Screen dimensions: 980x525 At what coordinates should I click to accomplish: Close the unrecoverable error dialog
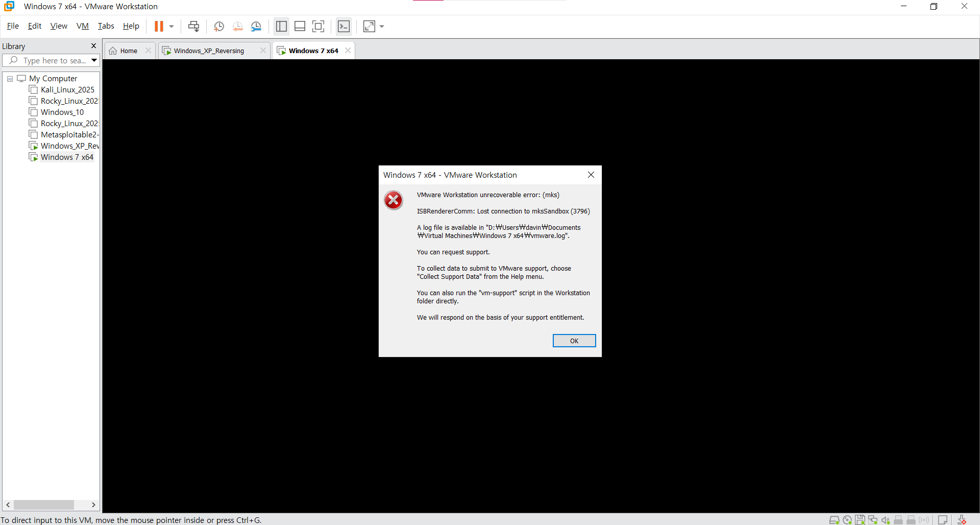point(591,175)
